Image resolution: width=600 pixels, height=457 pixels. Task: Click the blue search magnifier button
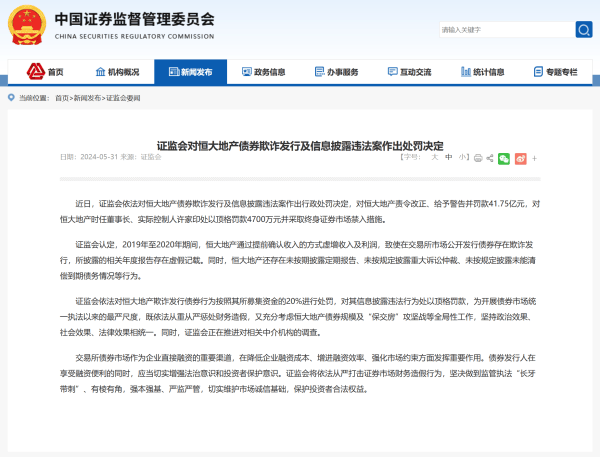[584, 29]
